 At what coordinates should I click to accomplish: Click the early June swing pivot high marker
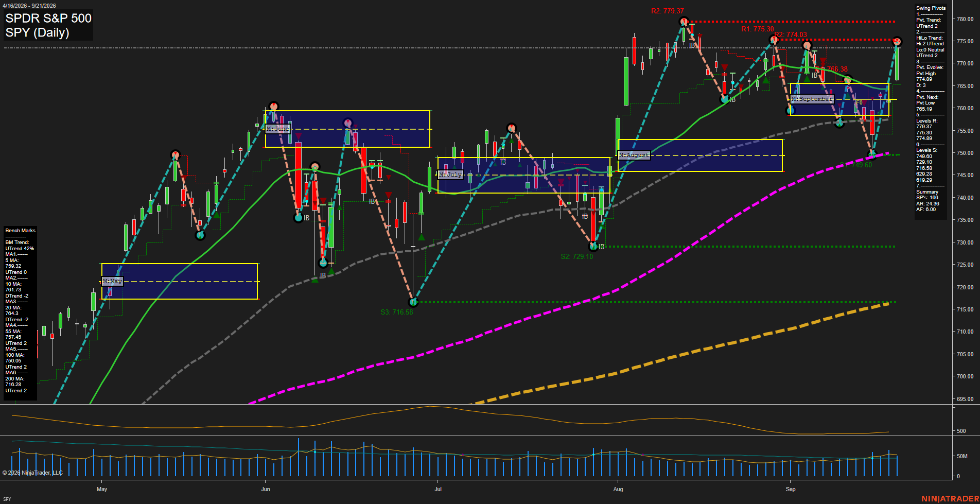point(274,107)
